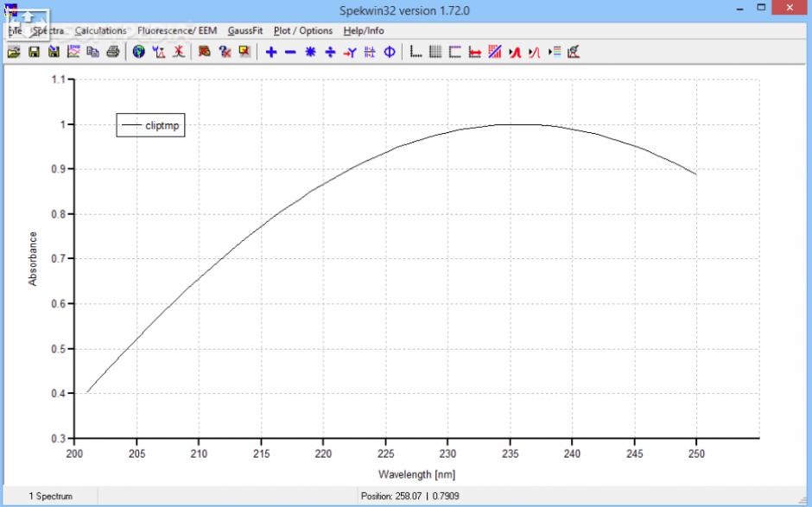Click the colored legend list icon

click(554, 52)
